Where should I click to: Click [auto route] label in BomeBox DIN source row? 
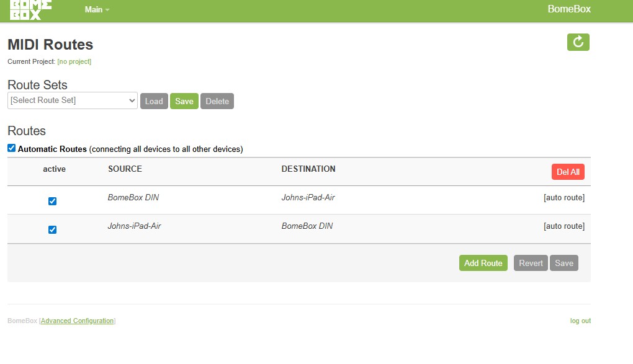coord(564,197)
